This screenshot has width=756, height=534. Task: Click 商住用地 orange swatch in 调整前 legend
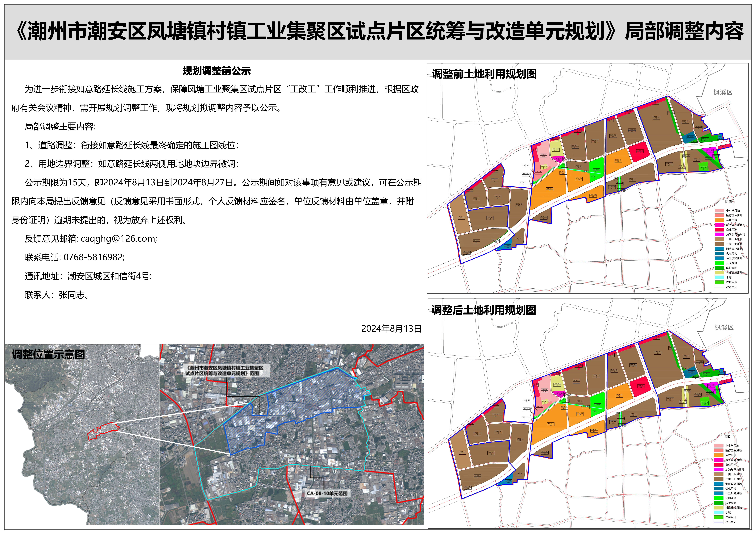click(x=719, y=220)
